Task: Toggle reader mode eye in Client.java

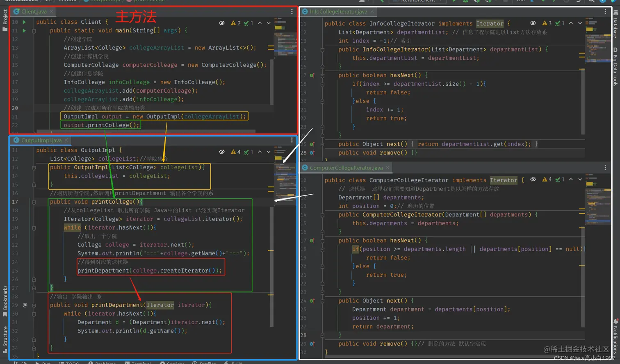Action: pyautogui.click(x=222, y=23)
